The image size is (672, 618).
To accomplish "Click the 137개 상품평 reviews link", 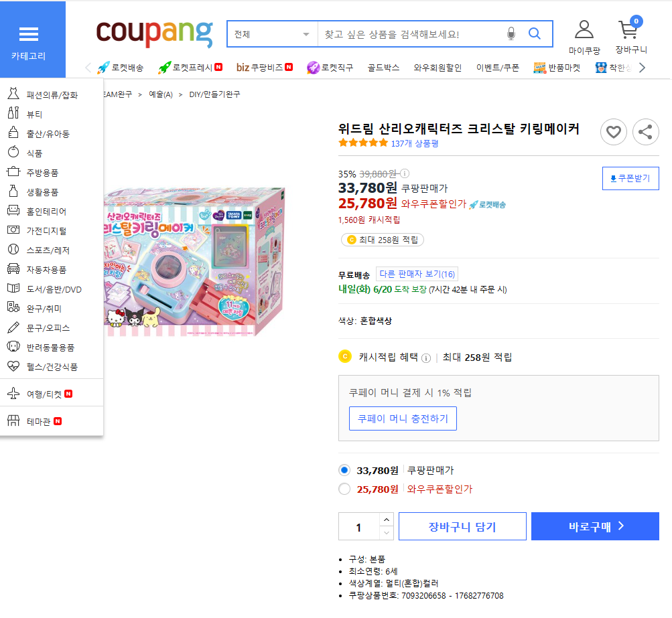I will pos(414,143).
